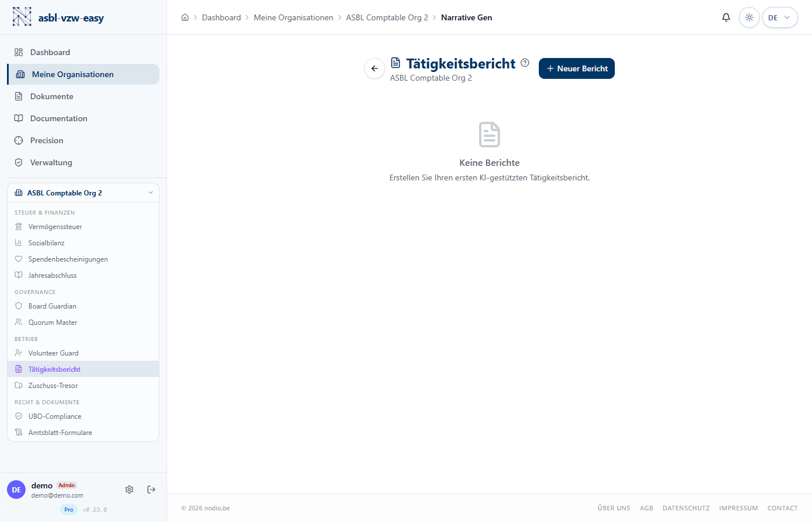Click the Pro plan badge
This screenshot has width=812, height=522.
tap(69, 510)
